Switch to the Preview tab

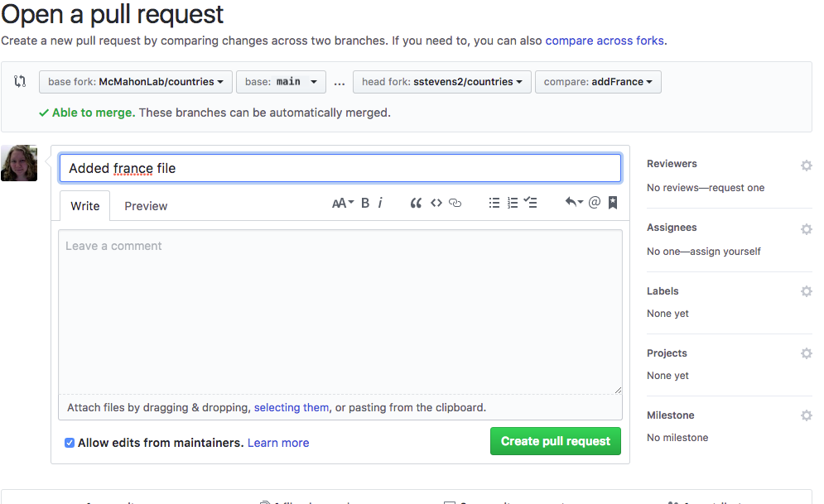click(x=146, y=206)
